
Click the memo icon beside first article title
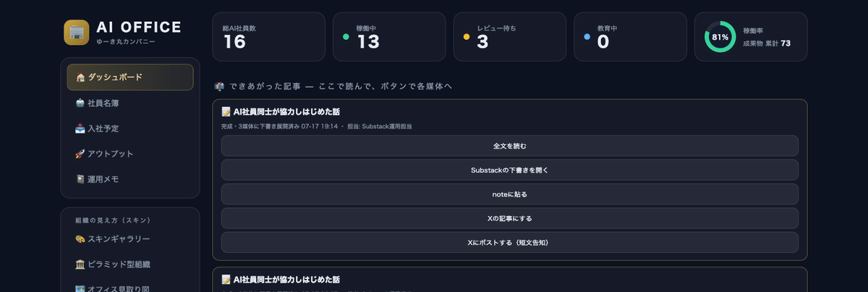tap(226, 112)
